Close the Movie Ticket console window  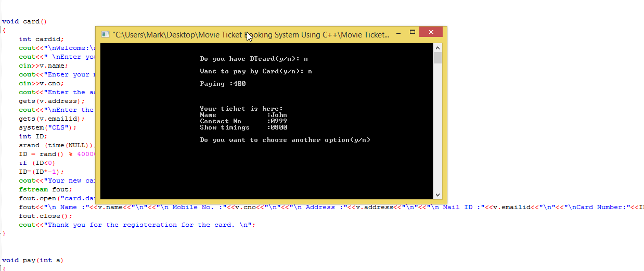pos(431,33)
